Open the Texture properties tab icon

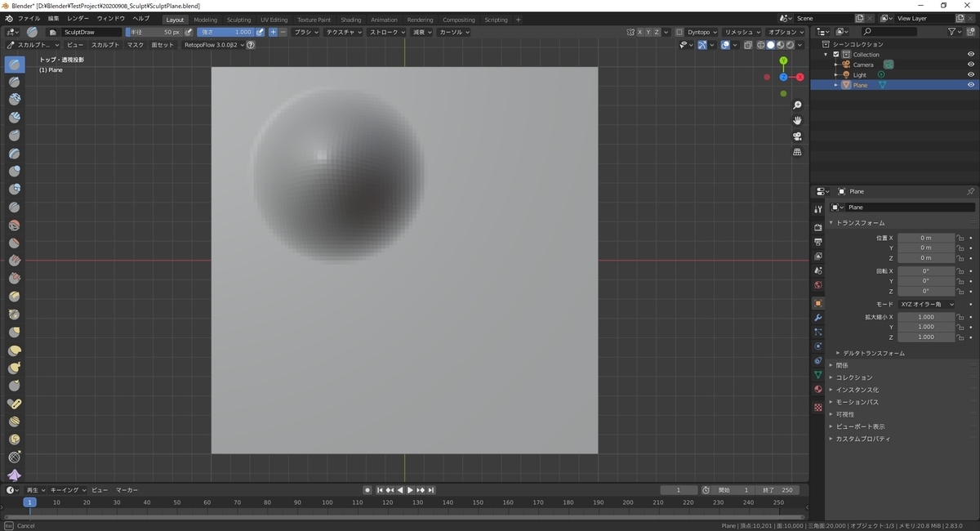817,407
